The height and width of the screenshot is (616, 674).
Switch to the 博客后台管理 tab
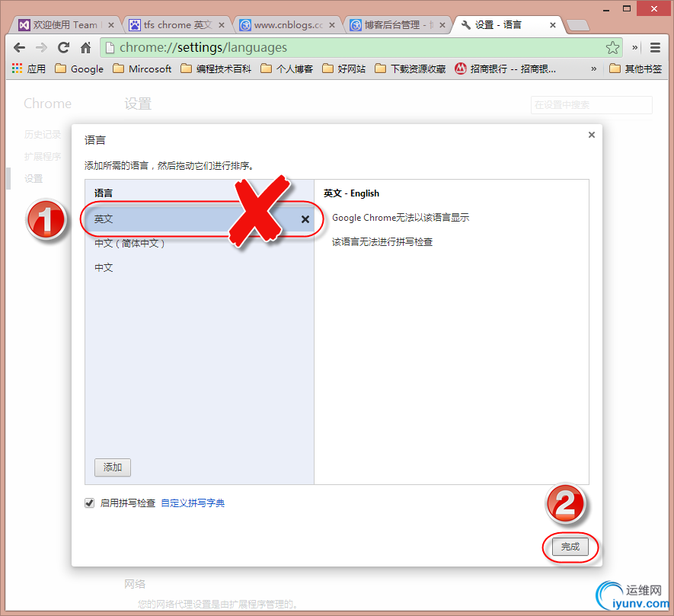[x=398, y=25]
